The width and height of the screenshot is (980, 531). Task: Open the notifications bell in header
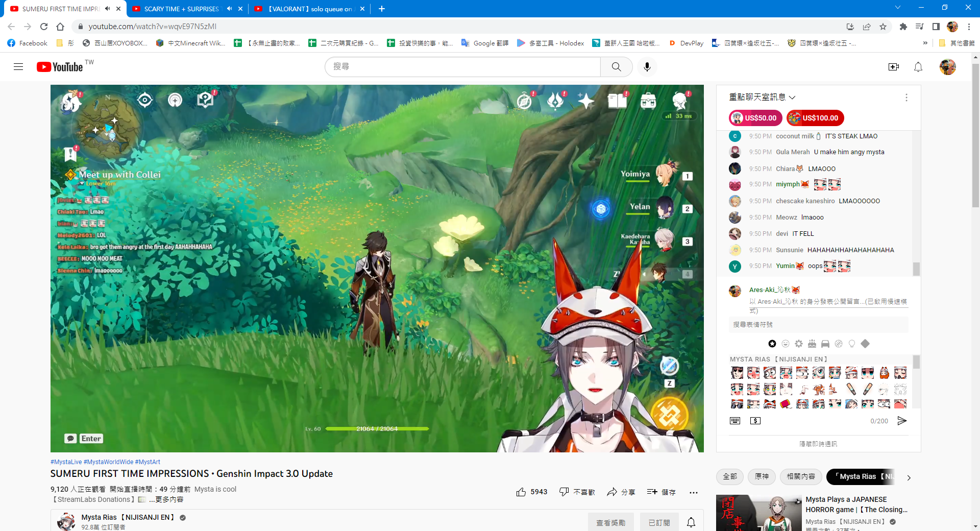[x=918, y=67]
